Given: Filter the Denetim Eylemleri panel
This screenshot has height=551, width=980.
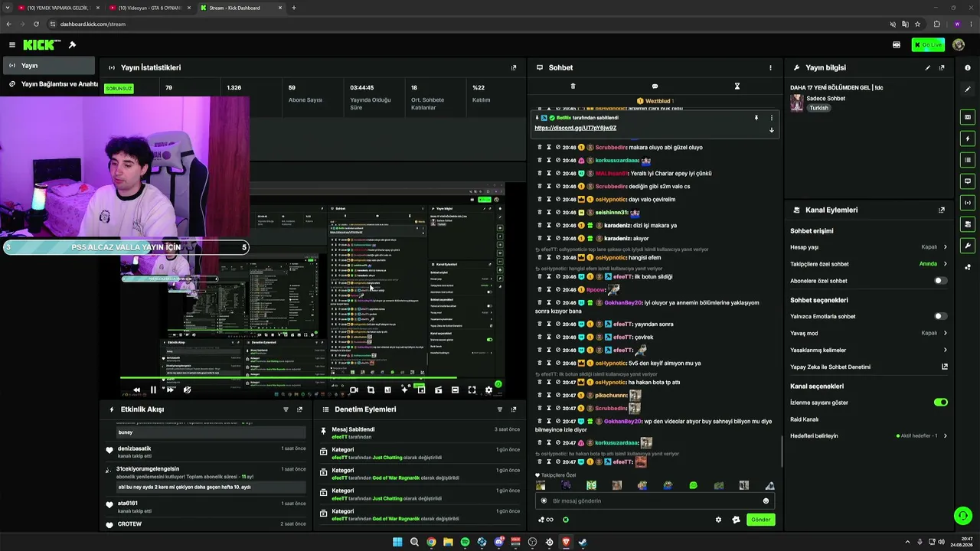Looking at the screenshot, I should click(x=500, y=409).
